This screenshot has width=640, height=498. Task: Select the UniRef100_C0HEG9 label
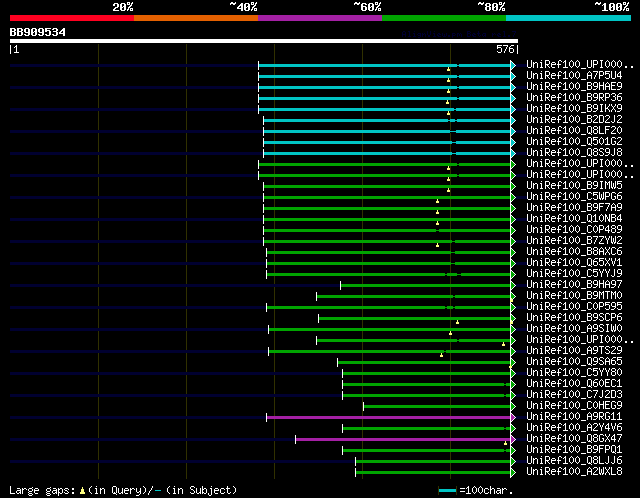574,406
